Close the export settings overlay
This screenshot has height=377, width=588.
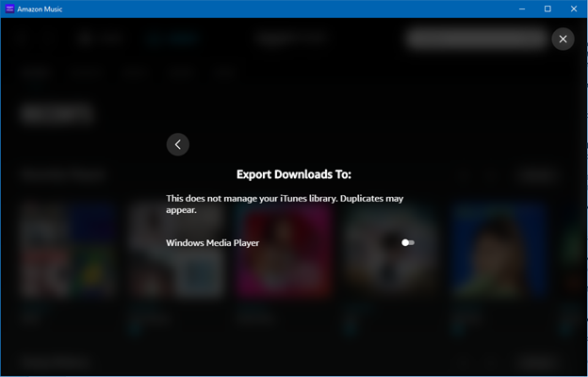(563, 39)
